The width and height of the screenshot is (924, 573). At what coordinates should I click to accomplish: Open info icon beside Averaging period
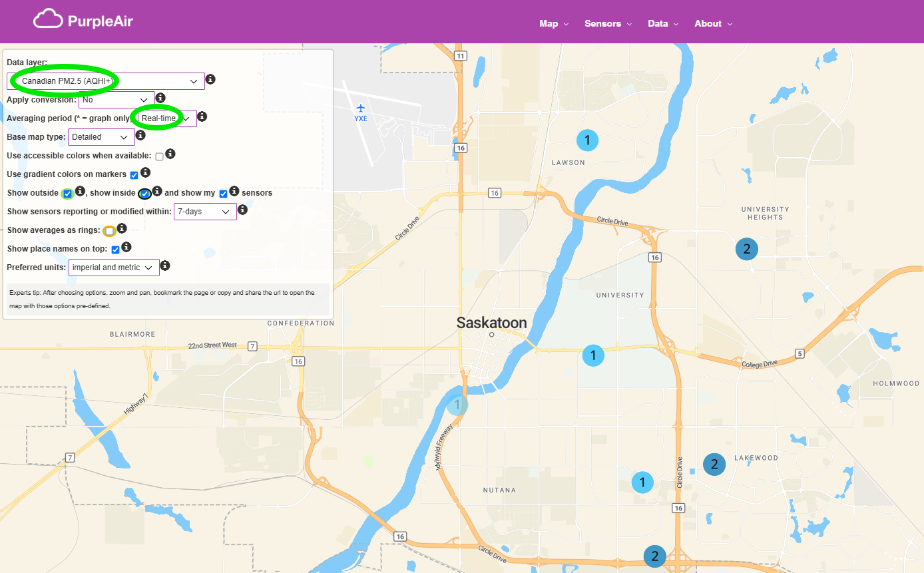[x=202, y=116]
